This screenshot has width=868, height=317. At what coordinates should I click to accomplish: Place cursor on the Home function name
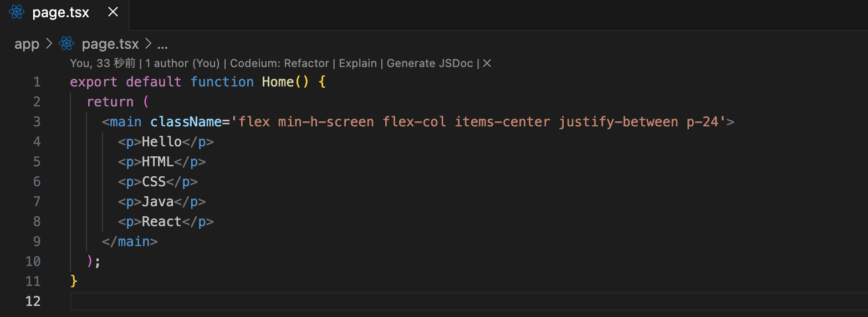pos(278,82)
